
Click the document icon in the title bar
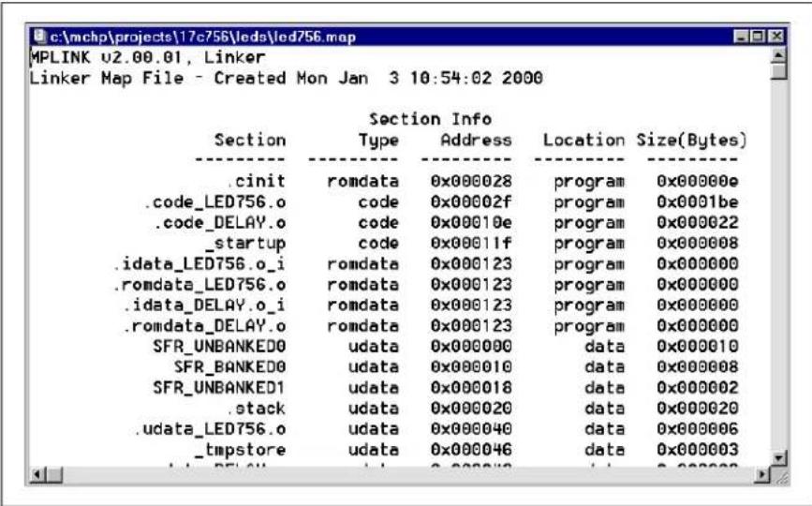(38, 37)
